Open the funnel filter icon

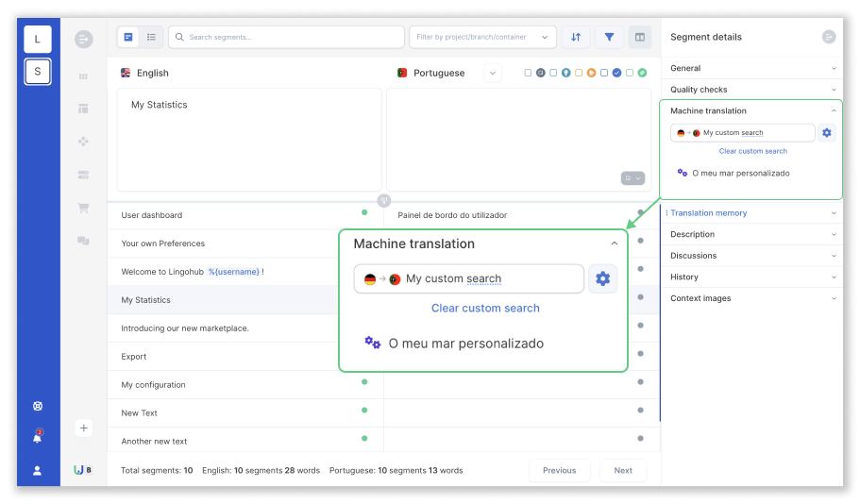tap(609, 37)
